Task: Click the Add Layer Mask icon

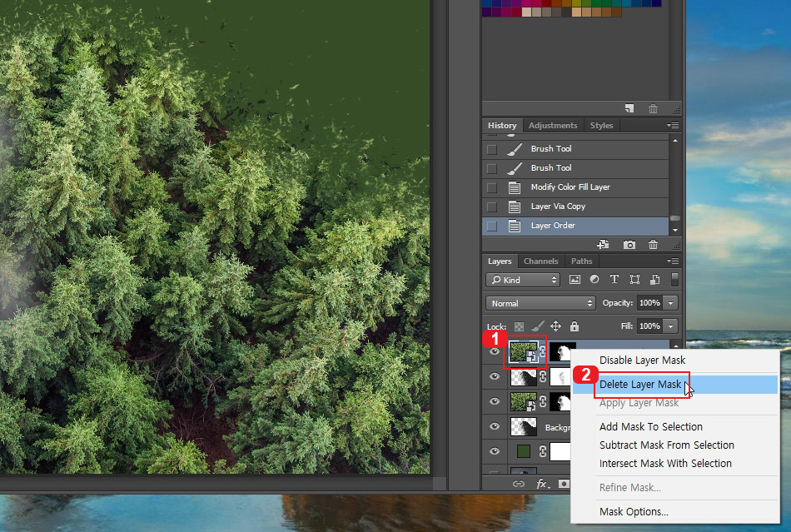Action: (564, 484)
